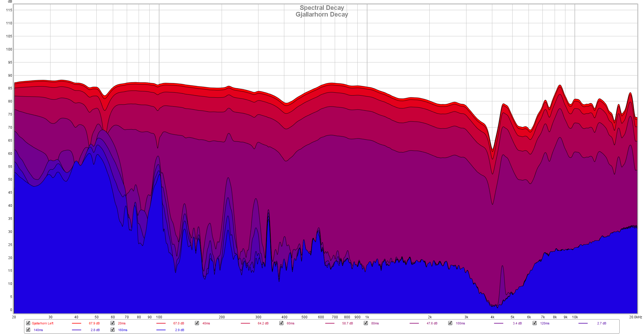Uncheck the Gjallarhorn Left trace checkbox
The image size is (644, 334).
[28, 323]
